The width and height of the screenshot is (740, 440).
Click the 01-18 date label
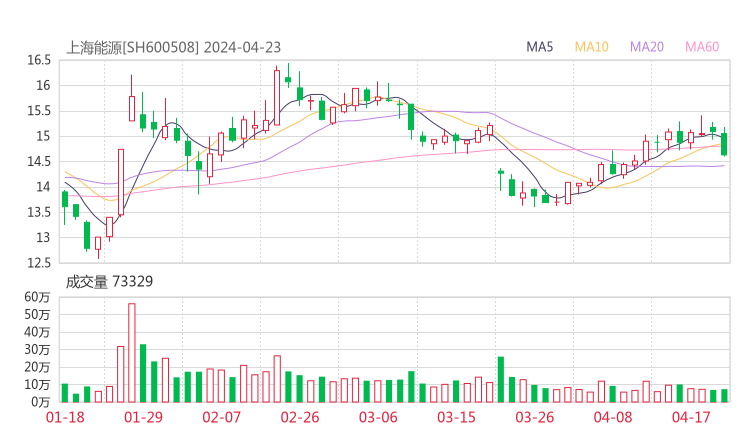click(x=65, y=417)
